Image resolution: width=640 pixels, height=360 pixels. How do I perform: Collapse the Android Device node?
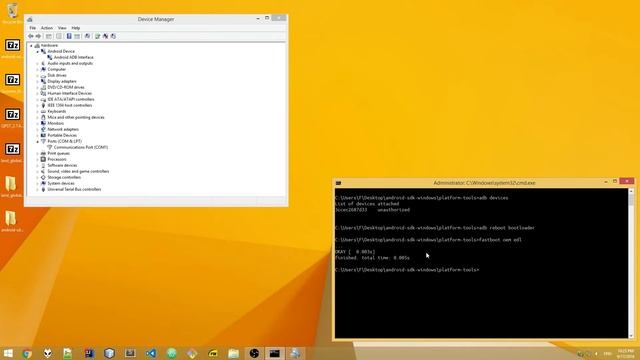(38, 52)
